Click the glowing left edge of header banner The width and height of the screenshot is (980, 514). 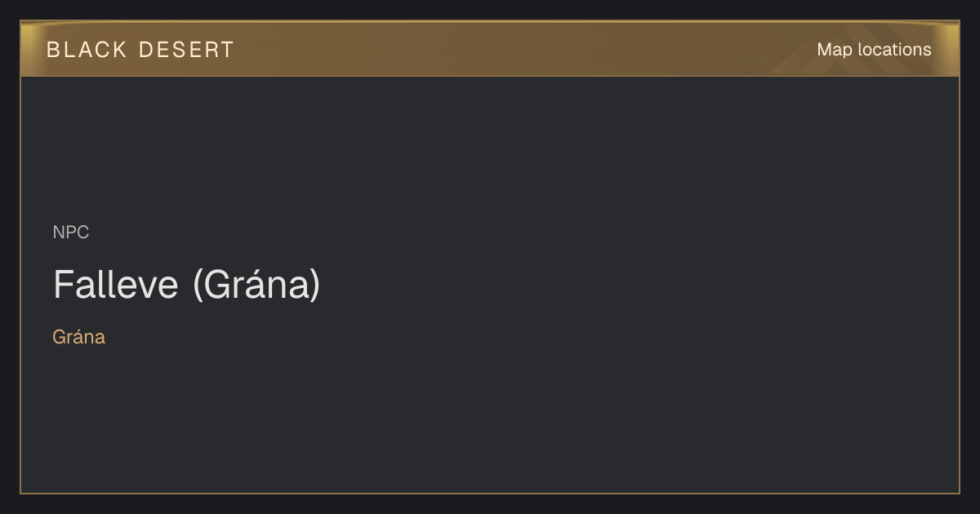click(27, 49)
